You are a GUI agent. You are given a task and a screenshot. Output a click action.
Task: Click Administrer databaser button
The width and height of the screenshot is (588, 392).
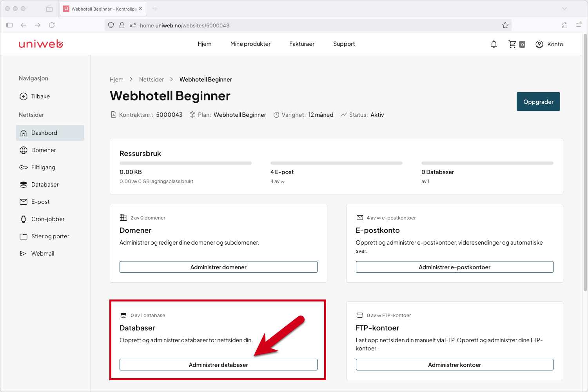click(x=218, y=365)
